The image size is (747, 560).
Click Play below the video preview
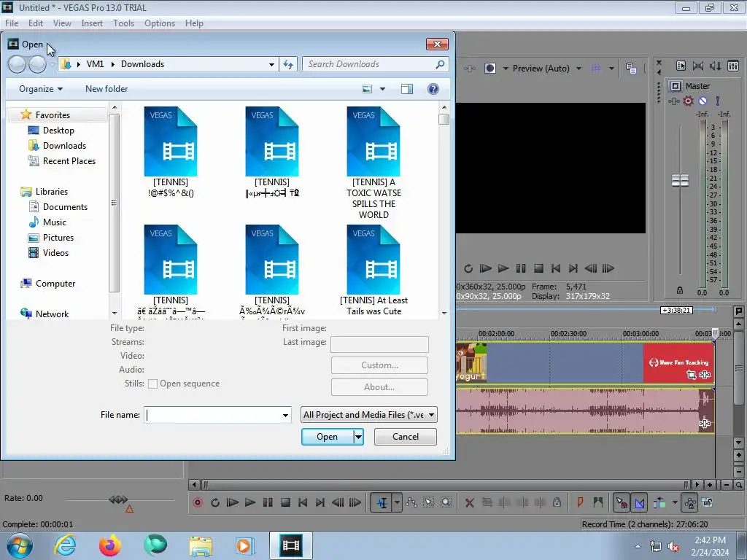click(x=503, y=268)
